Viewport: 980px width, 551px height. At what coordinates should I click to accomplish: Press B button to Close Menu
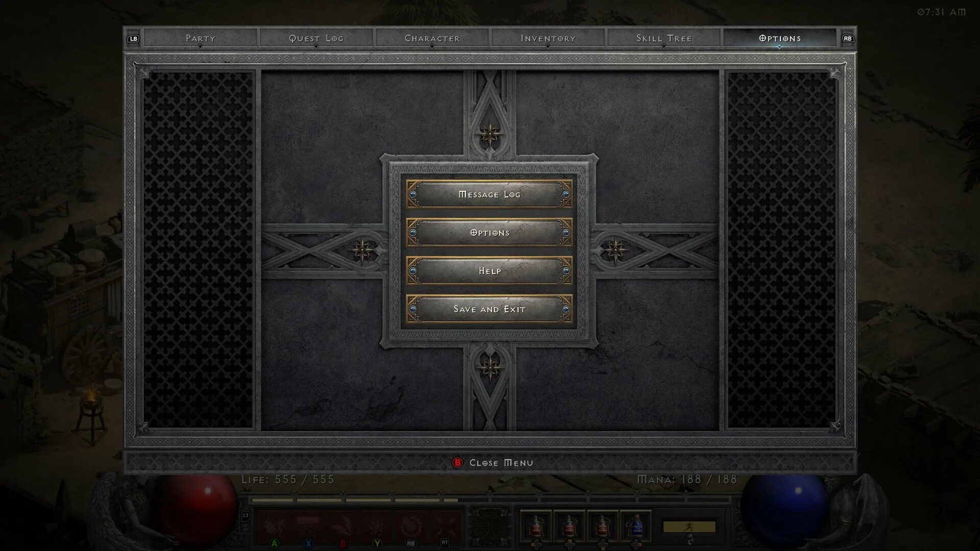[457, 462]
